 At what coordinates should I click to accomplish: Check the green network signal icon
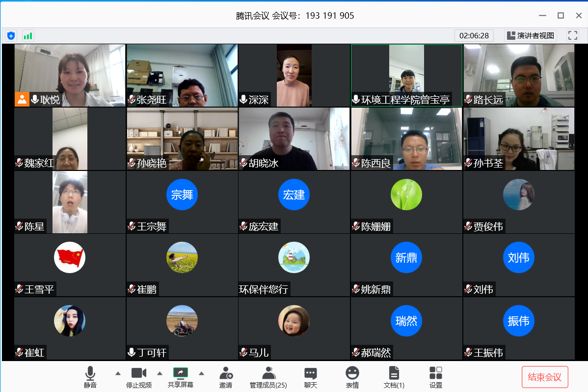coord(28,35)
